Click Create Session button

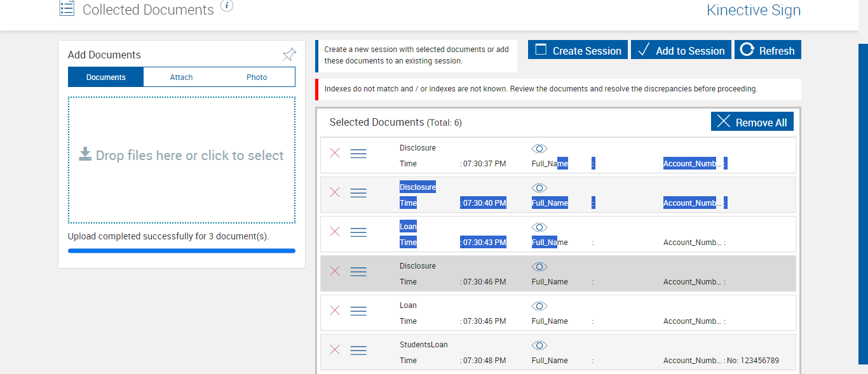pos(578,50)
